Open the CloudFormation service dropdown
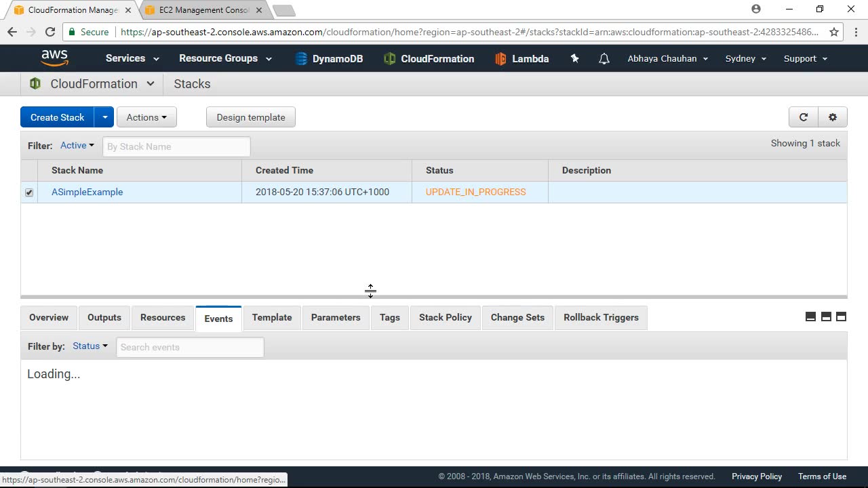This screenshot has height=488, width=868. click(150, 84)
